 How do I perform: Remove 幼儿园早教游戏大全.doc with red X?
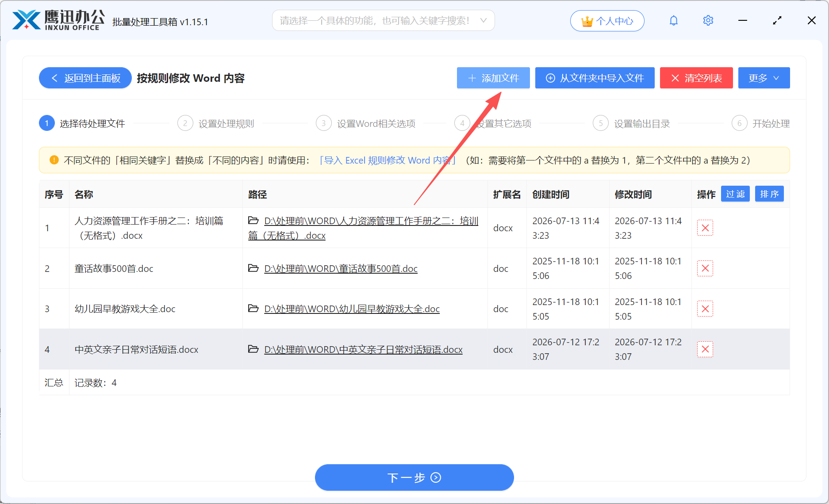[x=705, y=309]
